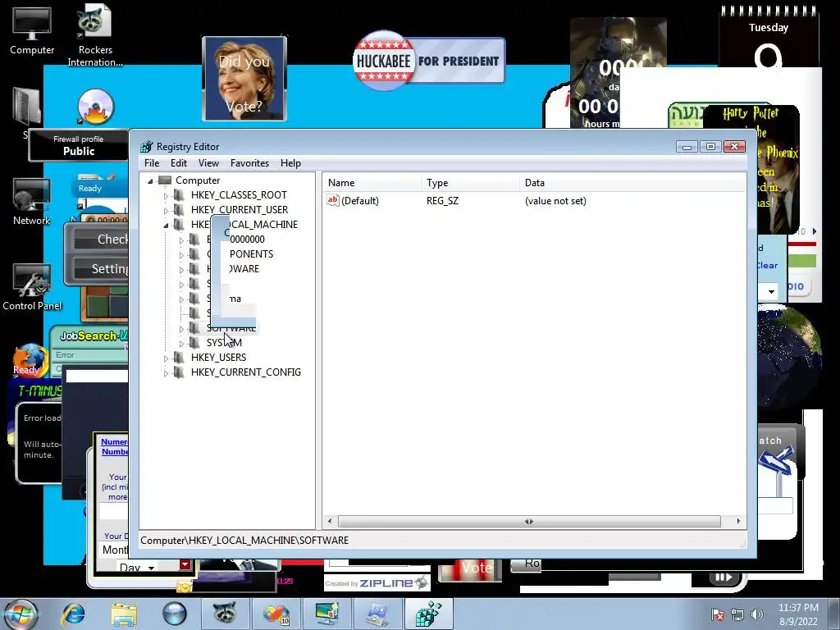
Task: Open the Rockers International desktop icon
Action: point(95,35)
